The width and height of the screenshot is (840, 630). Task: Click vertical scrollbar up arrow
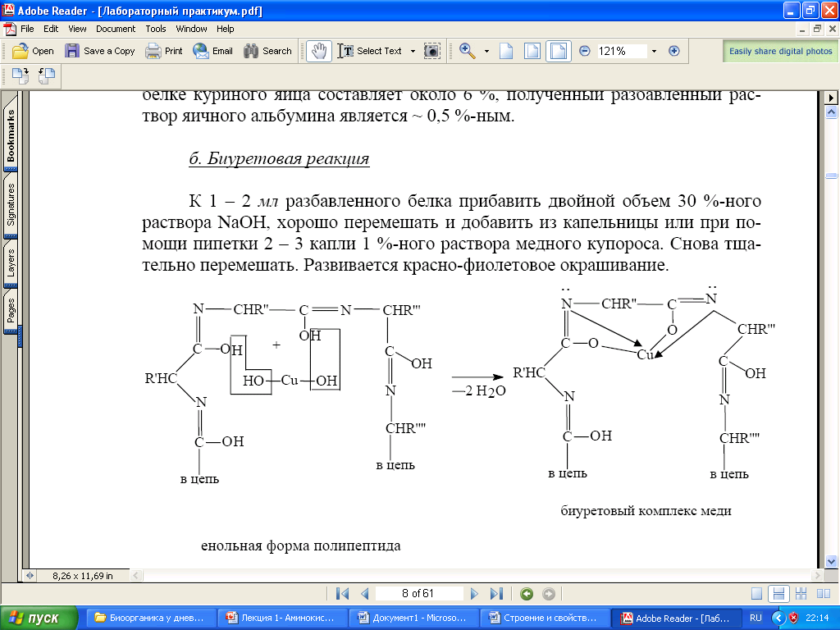click(x=832, y=112)
